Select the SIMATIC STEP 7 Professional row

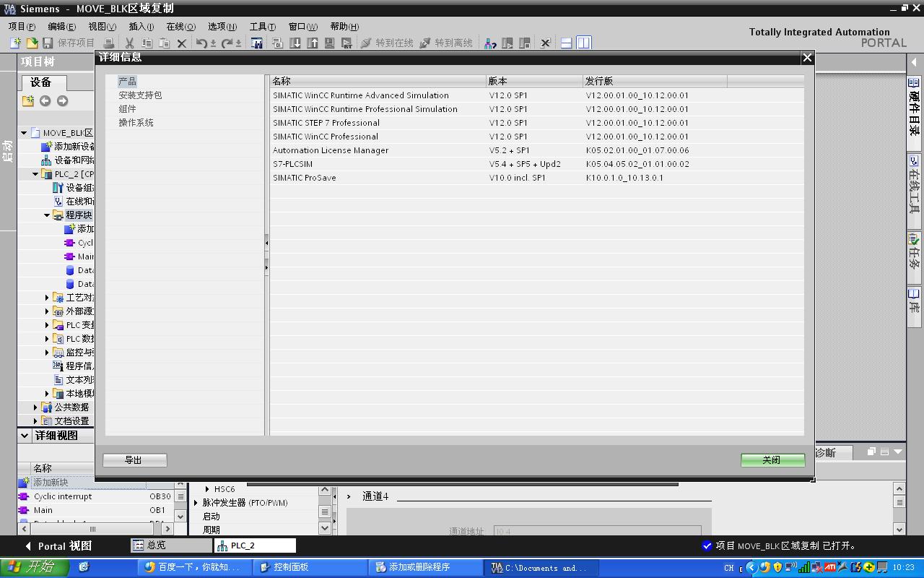coord(537,122)
